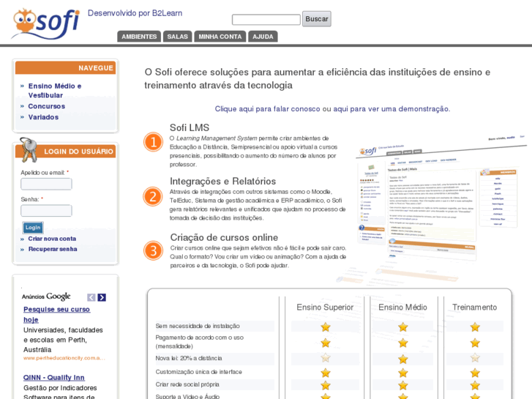Focus the Apelido ou email field
Screen dimensions: 532x399
pos(47,184)
